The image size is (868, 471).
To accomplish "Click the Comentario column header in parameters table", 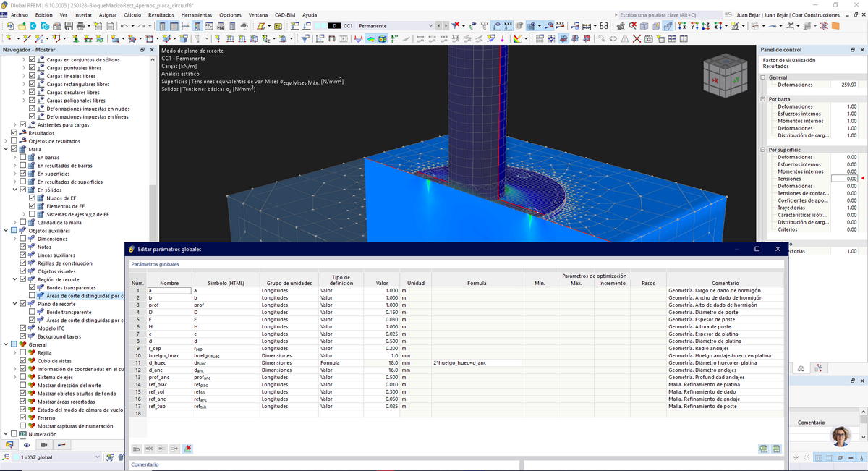I will click(725, 283).
